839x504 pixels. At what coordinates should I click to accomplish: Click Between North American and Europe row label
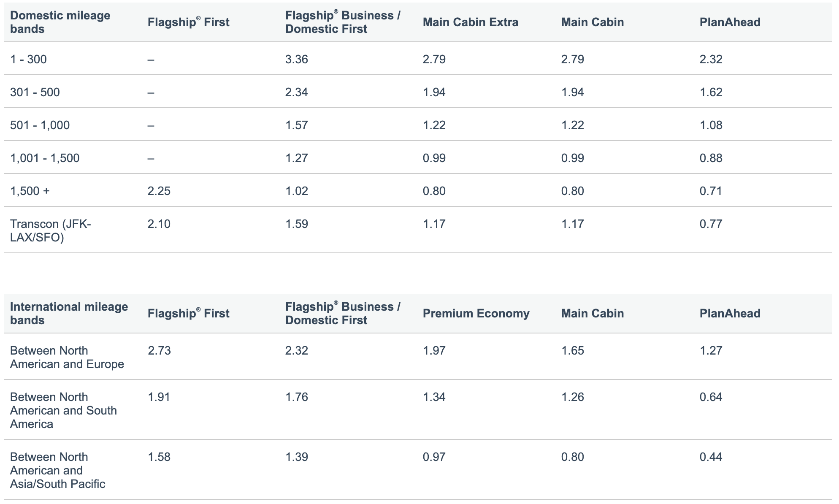67,357
